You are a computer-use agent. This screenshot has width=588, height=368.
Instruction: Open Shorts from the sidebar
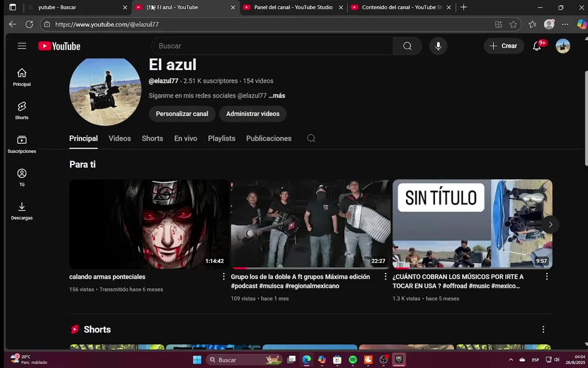22,110
